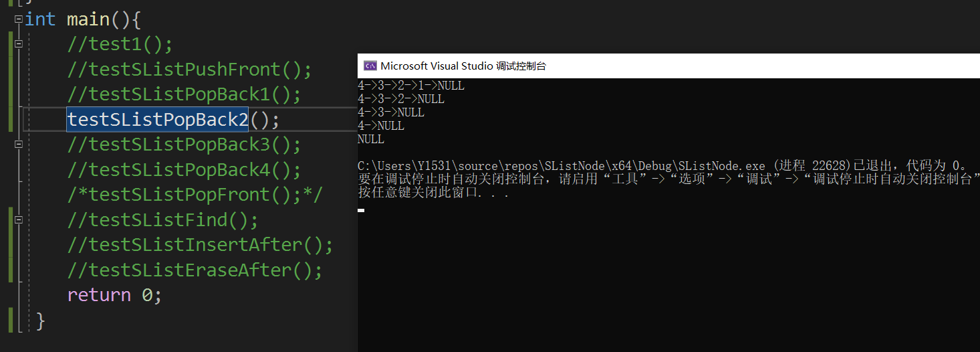Click console output line 4->3->2->NULL

(x=401, y=99)
